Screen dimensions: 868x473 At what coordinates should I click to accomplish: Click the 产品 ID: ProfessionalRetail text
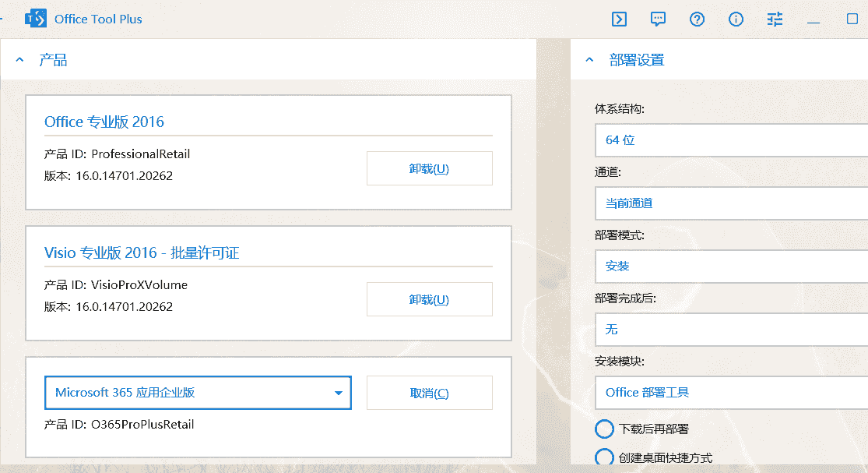tap(117, 154)
